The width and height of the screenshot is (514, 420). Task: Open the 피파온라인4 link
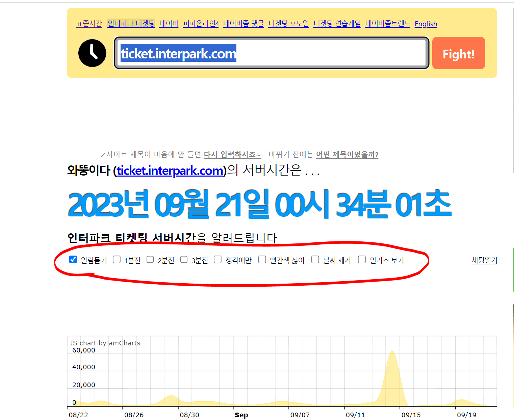[x=201, y=24]
